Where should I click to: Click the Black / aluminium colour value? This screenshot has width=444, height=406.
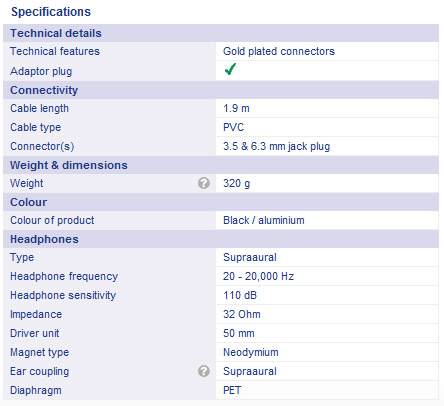pyautogui.click(x=264, y=220)
